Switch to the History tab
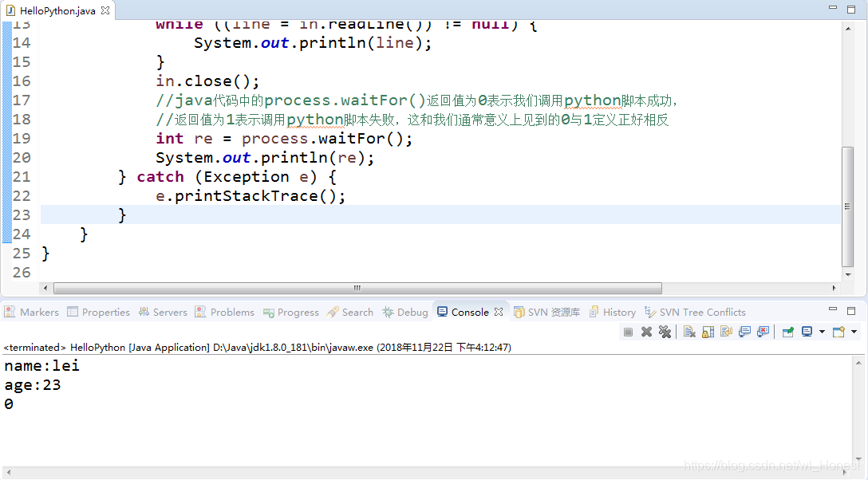Image resolution: width=868 pixels, height=480 pixels. [612, 313]
